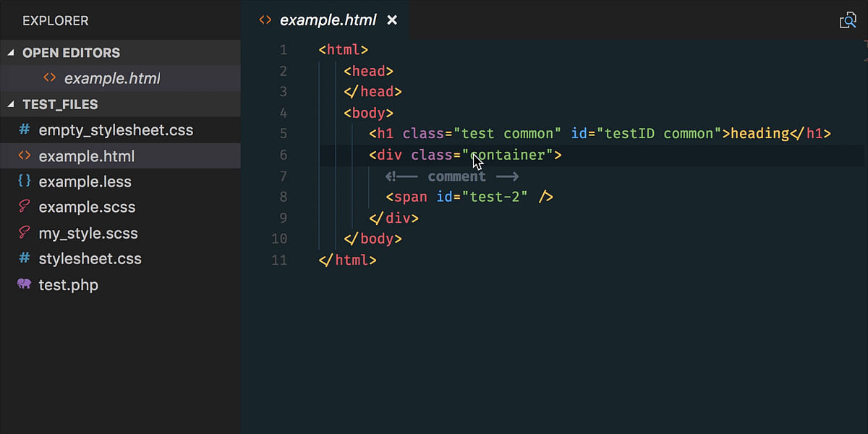Click line number 5 in the gutter

point(283,133)
